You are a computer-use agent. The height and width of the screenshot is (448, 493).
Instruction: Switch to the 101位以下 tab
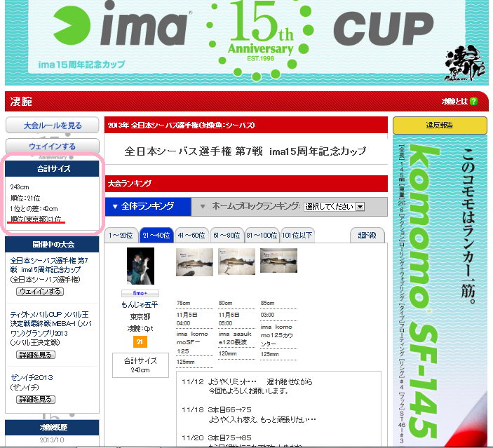click(x=297, y=235)
